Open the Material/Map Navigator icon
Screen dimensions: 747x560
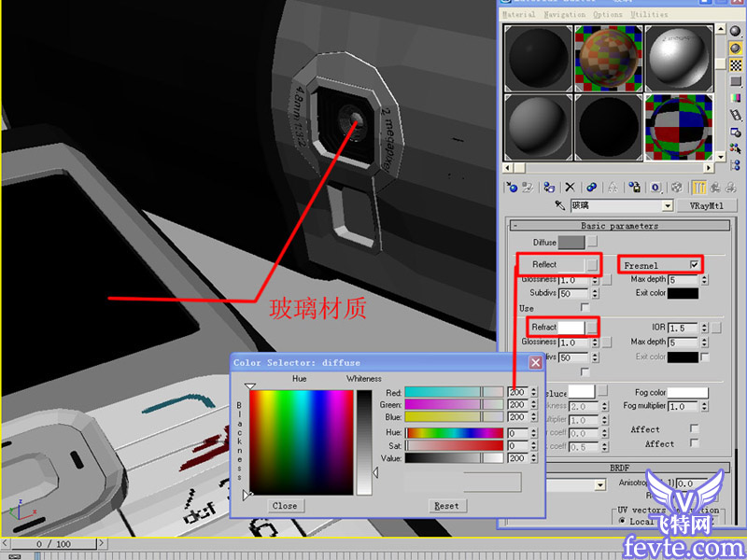pos(736,165)
